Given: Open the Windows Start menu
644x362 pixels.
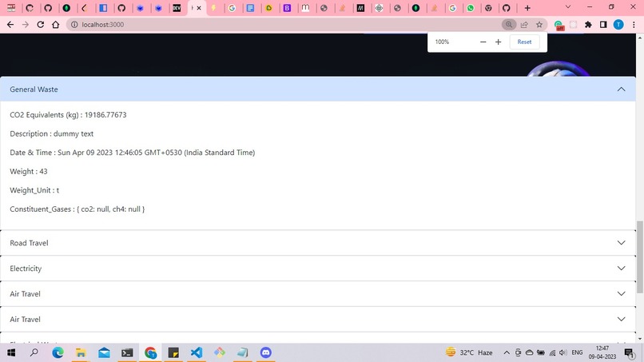Looking at the screenshot, I should pos(11,352).
